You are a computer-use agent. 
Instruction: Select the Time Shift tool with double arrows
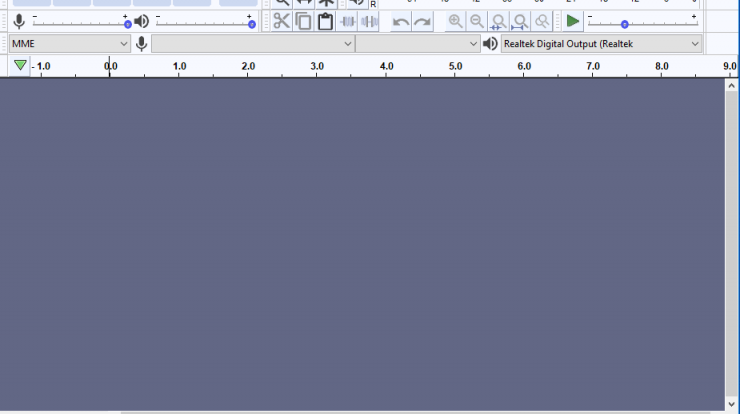tap(304, 3)
